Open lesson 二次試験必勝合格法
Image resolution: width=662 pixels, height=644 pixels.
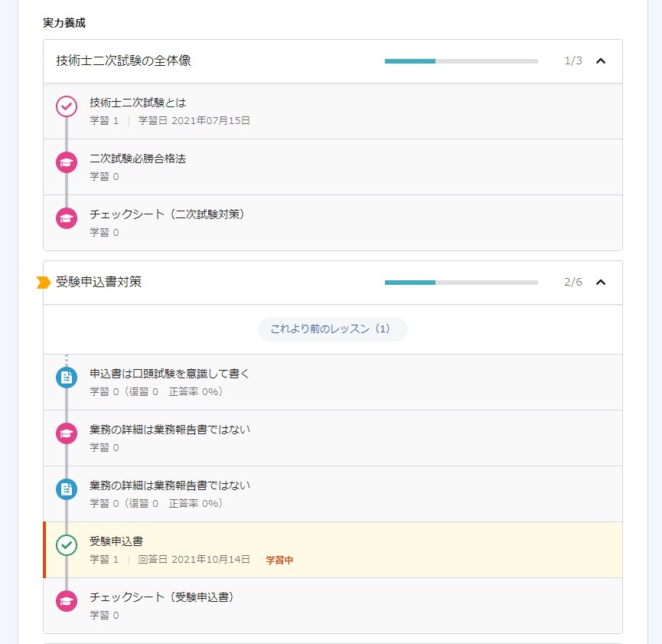(333, 168)
